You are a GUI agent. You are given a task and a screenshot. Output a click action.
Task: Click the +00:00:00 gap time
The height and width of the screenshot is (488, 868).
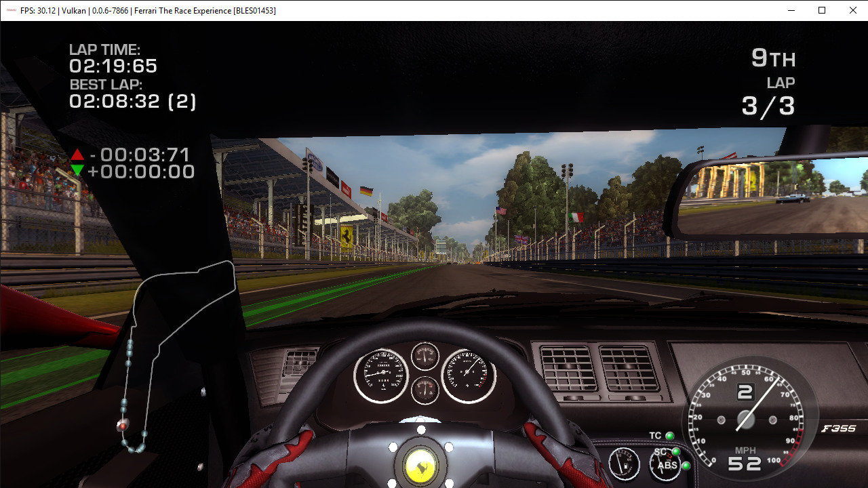[141, 171]
